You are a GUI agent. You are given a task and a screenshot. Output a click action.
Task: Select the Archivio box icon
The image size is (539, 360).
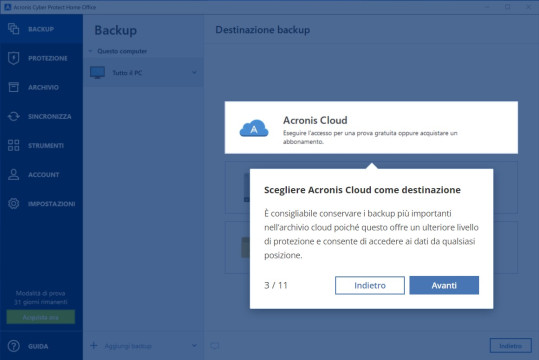(x=13, y=87)
